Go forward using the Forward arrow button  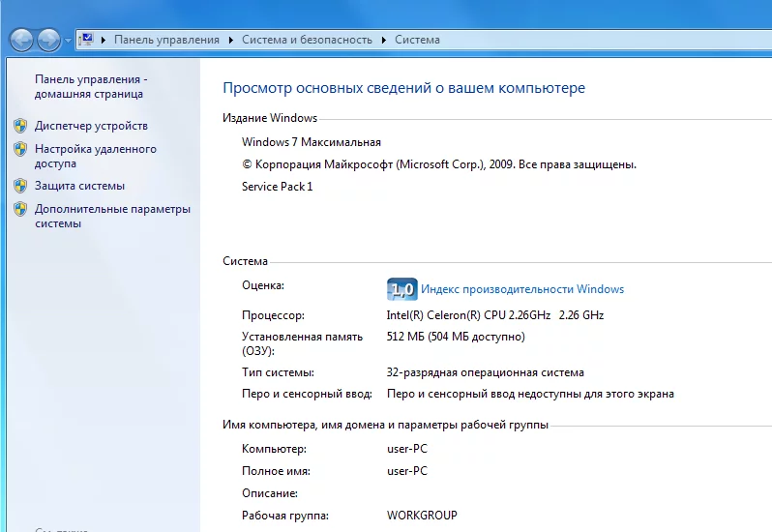click(48, 40)
